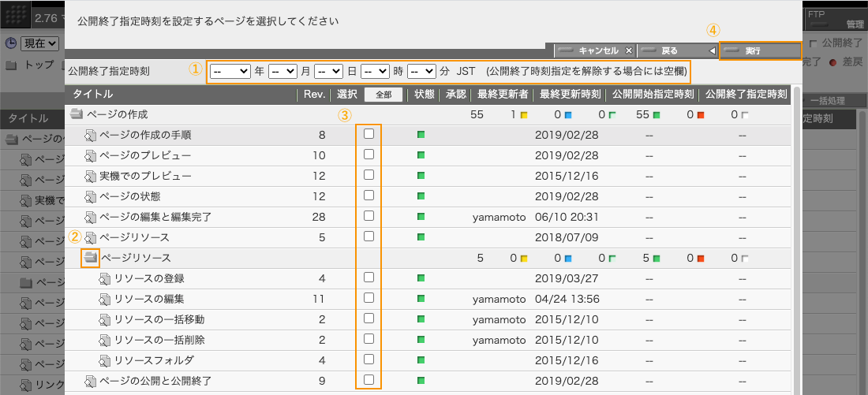The width and height of the screenshot is (868, 395).
Task: Click the dialog's vertical scrollbar
Action: click(x=797, y=240)
